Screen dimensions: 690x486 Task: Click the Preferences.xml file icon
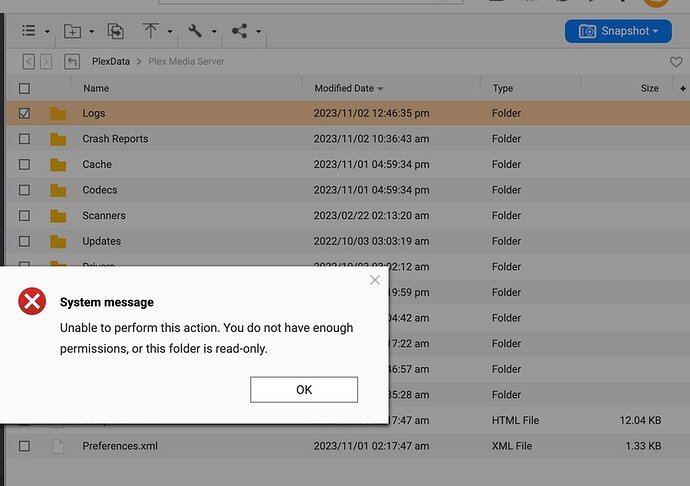[x=58, y=446]
